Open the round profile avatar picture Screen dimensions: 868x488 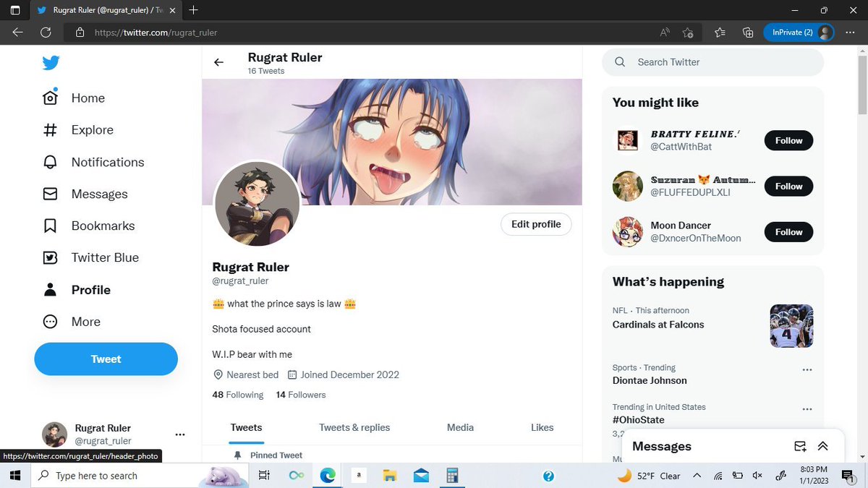[x=257, y=204]
